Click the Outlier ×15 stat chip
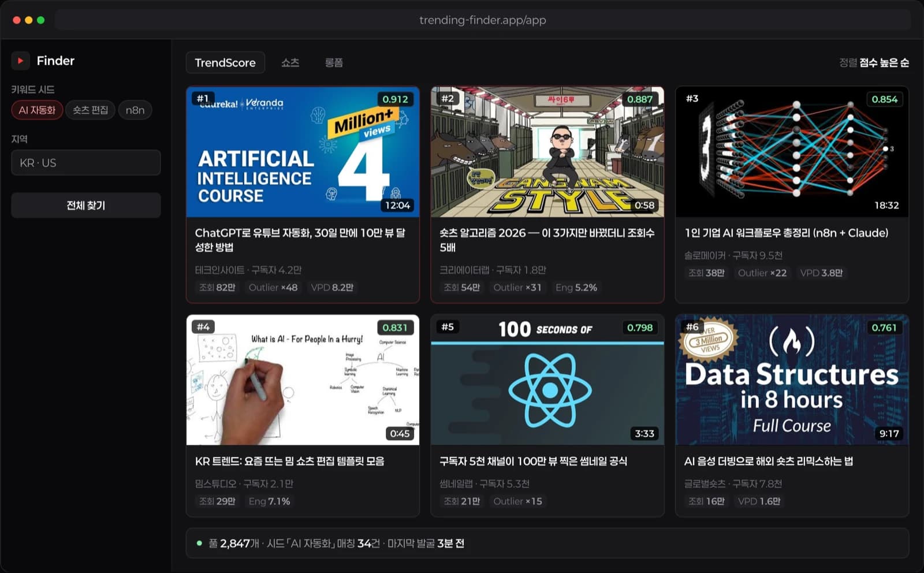 click(517, 501)
